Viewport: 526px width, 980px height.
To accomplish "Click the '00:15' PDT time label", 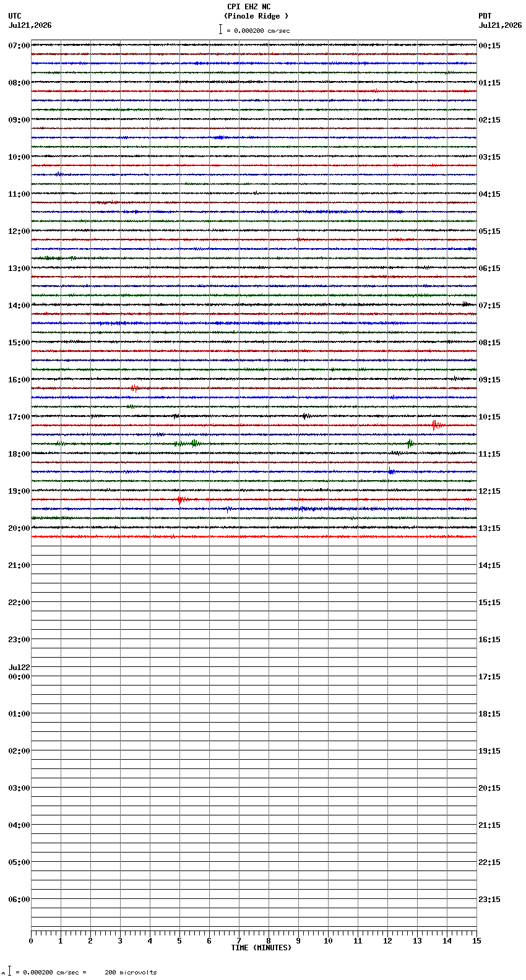I will [489, 46].
